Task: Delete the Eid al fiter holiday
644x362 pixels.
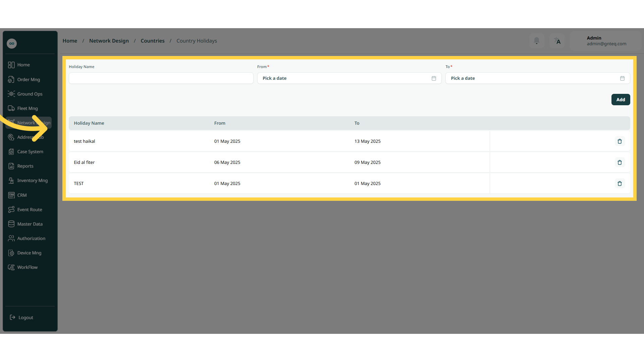Action: coord(620,163)
